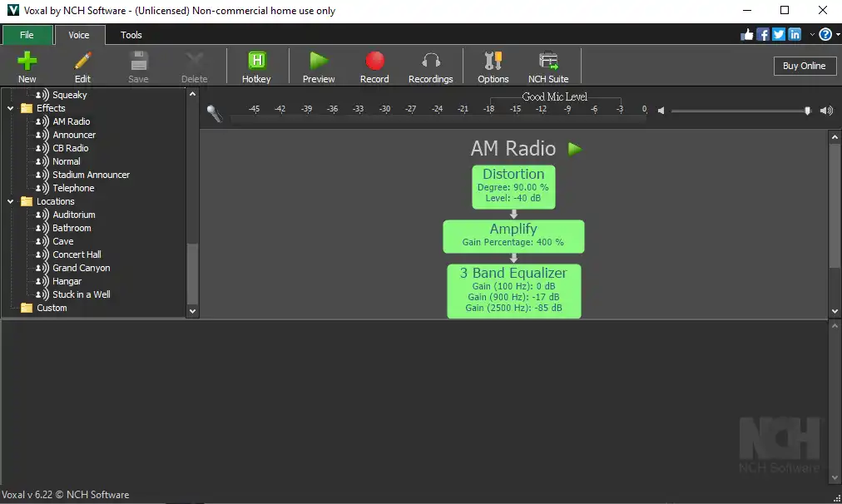Select the Hangar voice

[x=67, y=281]
